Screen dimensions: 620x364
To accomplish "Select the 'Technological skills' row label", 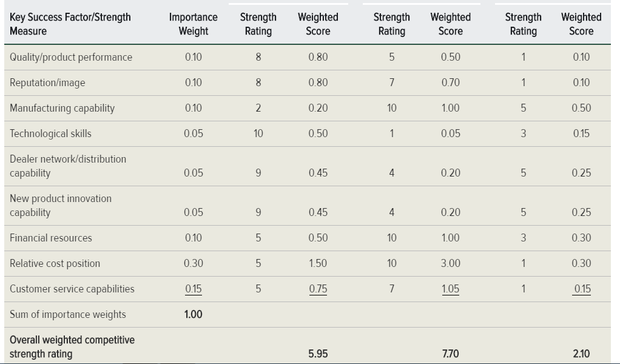I will (50, 133).
